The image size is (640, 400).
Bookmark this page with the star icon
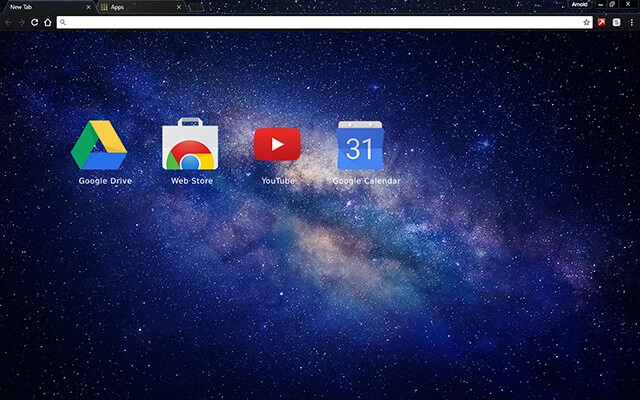(586, 22)
